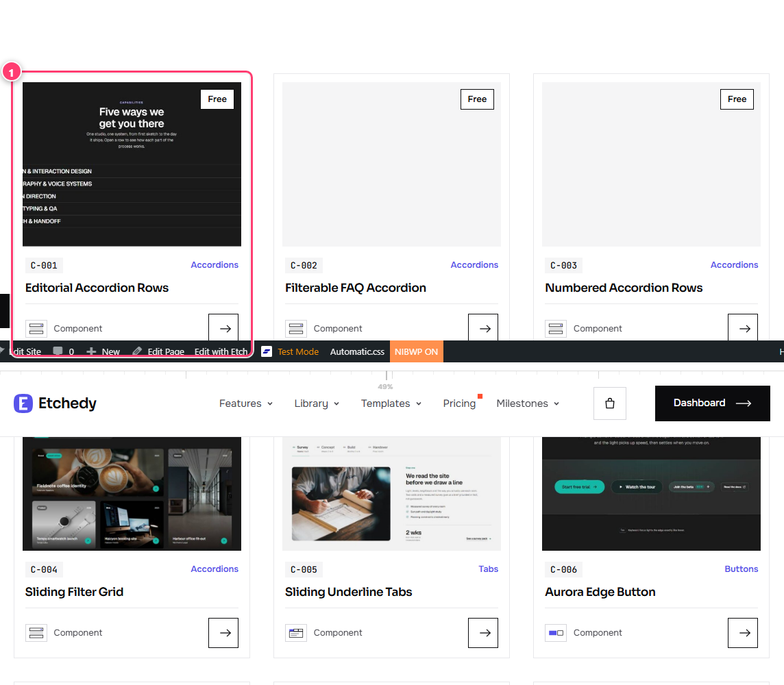This screenshot has height=685, width=784.
Task: Open the Editorial Accordion Rows preview thumbnail
Action: click(132, 164)
